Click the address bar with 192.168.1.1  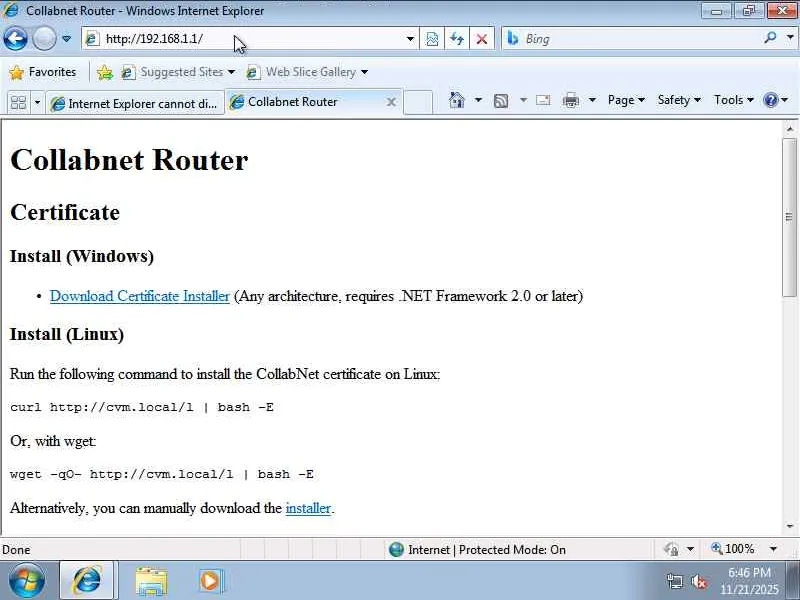249,39
